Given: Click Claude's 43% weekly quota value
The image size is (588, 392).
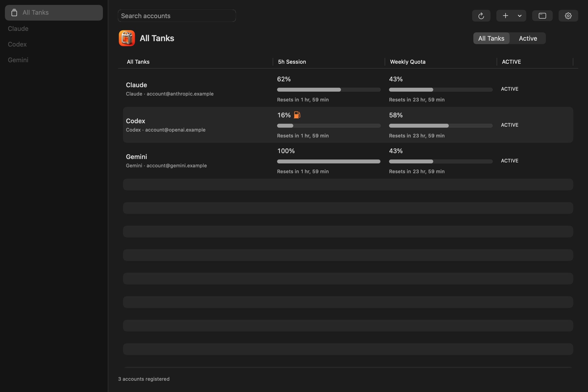Looking at the screenshot, I should click(396, 79).
